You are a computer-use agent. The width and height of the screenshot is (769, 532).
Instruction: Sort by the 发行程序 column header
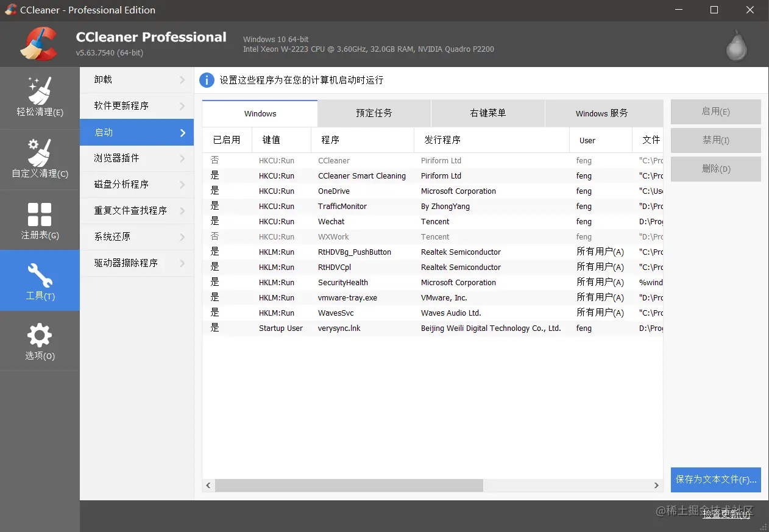[x=492, y=140]
